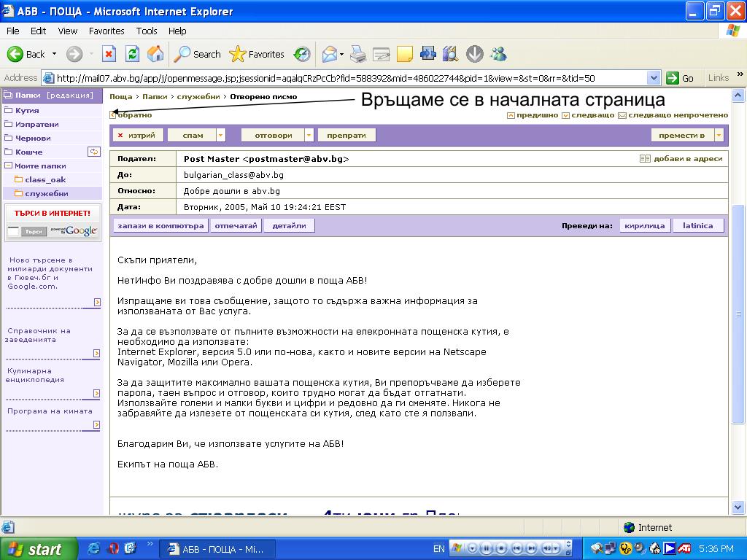Image resolution: width=747 pixels, height=560 pixels.
Task: Expand the address bar URL dropdown
Action: click(654, 78)
